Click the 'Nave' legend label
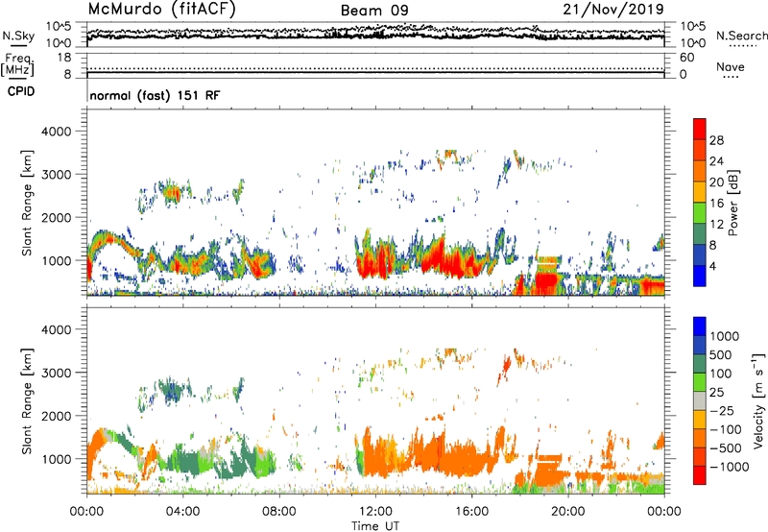Screen dimensions: 768x532 (x=731, y=66)
